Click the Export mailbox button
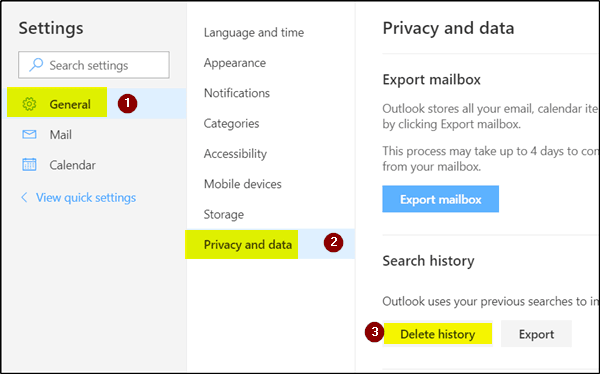600x374 pixels. 440,199
